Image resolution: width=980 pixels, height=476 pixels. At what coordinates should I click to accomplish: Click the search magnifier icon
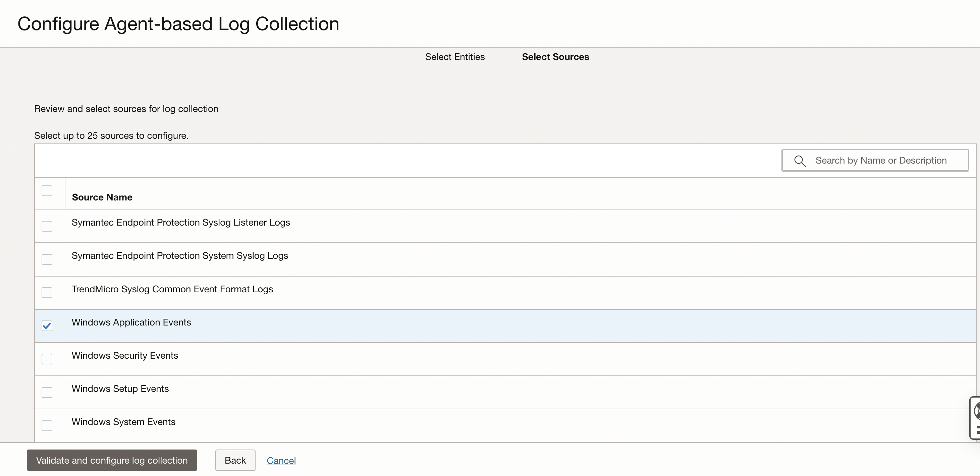pos(800,161)
